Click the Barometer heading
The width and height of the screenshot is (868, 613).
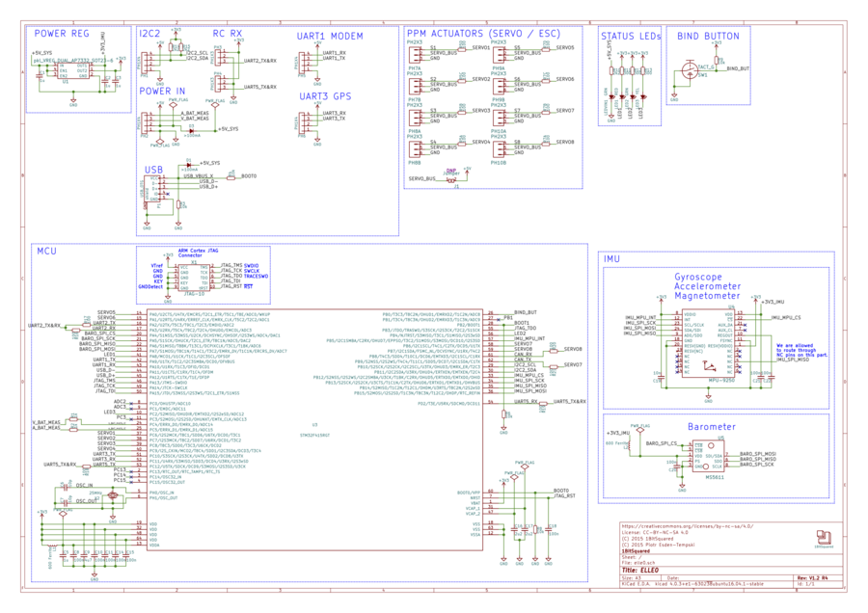712,427
